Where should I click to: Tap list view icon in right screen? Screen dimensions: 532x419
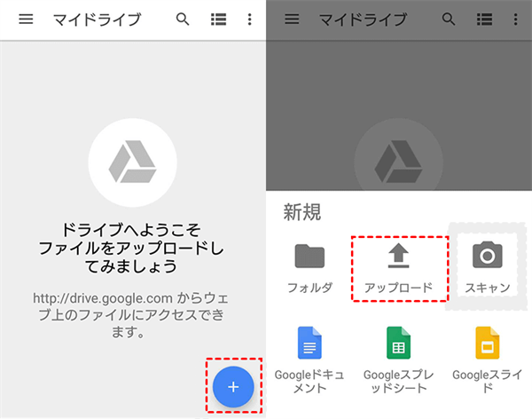[x=484, y=20]
